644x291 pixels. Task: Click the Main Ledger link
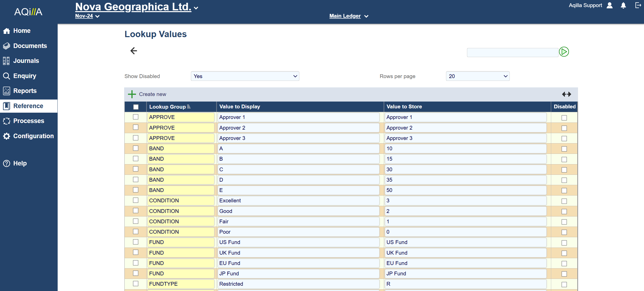tap(345, 16)
